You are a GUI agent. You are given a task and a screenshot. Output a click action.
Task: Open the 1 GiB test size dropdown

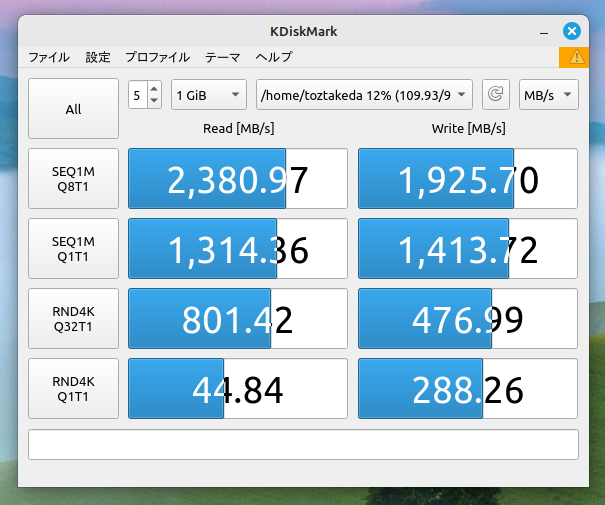click(209, 95)
